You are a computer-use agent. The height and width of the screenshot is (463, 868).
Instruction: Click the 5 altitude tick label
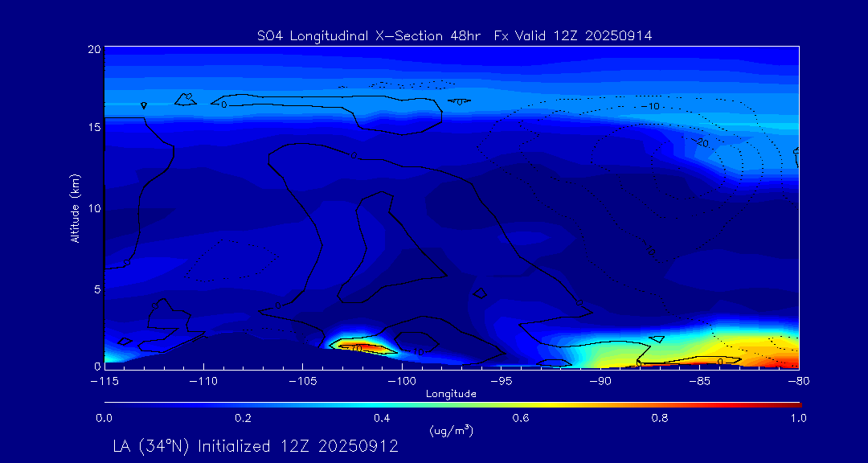[x=95, y=288]
